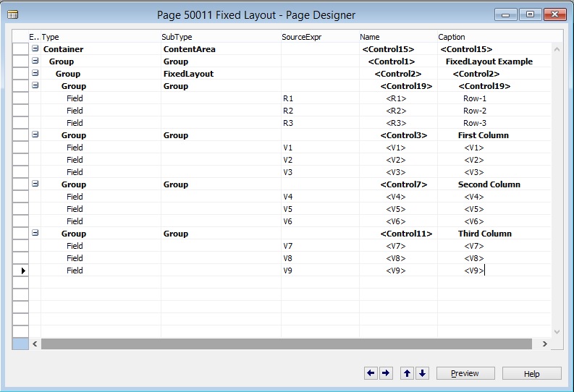Click the <Control3> name cell
The width and height of the screenshot is (574, 392).
(x=398, y=135)
